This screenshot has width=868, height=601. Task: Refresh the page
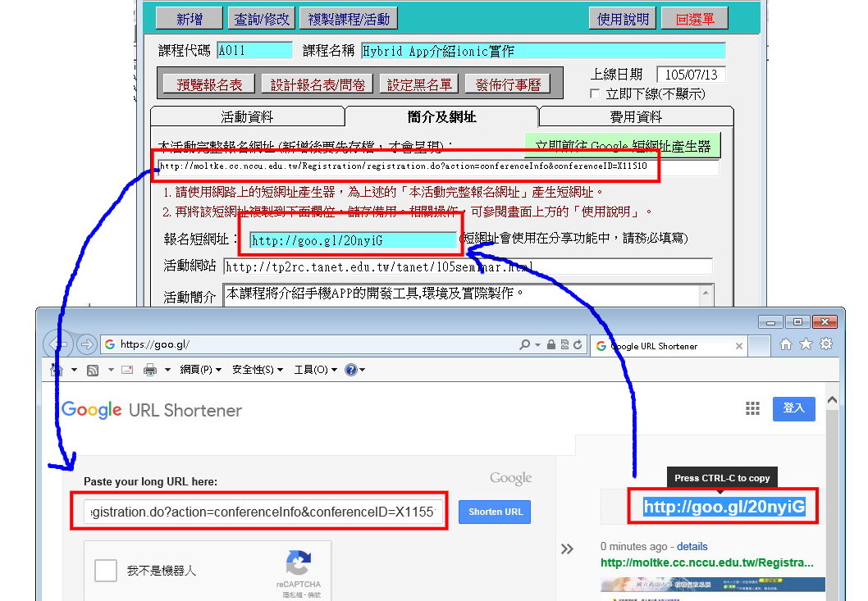coord(578,344)
